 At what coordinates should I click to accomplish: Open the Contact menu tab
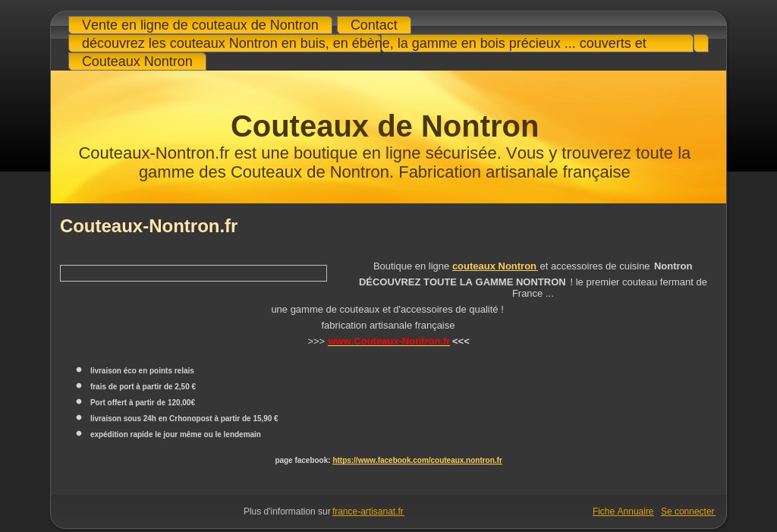pyautogui.click(x=374, y=25)
